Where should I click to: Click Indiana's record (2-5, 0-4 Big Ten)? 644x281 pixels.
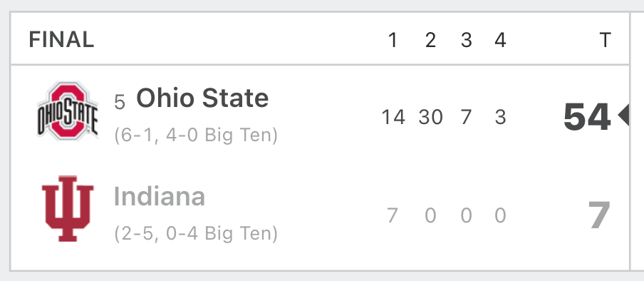click(196, 234)
